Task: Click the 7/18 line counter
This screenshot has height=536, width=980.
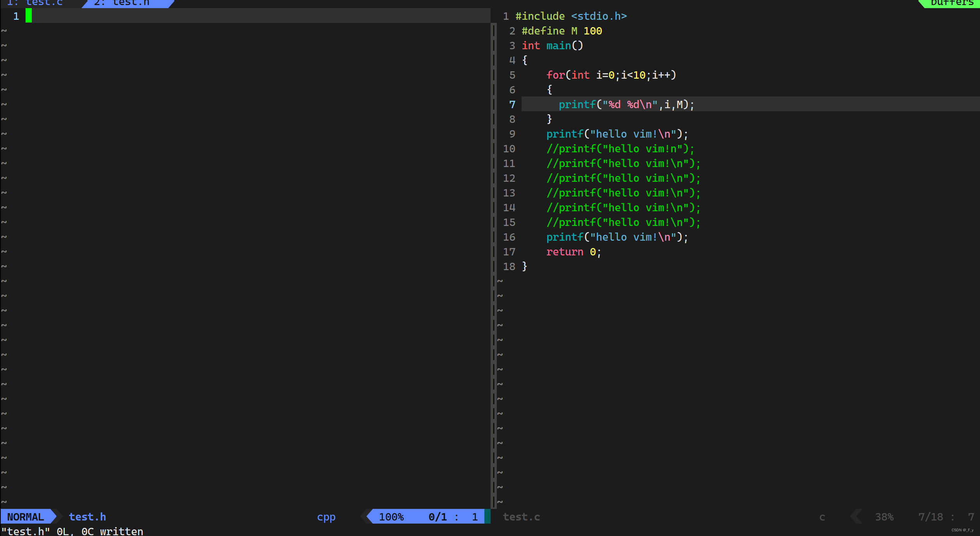Action: click(x=930, y=517)
